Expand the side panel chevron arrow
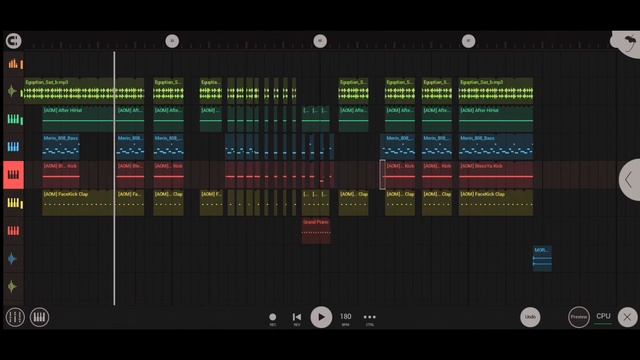 [x=630, y=180]
